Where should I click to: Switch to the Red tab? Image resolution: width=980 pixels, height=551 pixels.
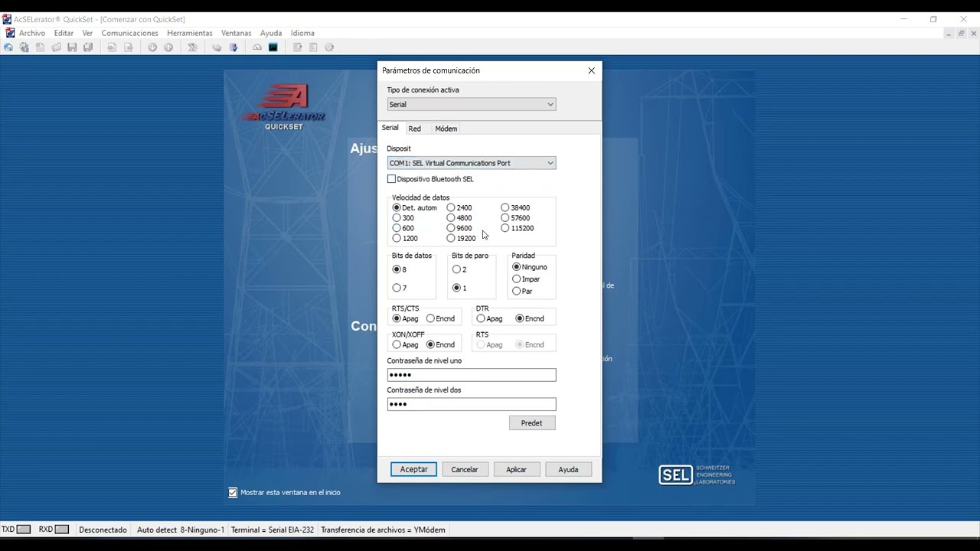(x=414, y=129)
